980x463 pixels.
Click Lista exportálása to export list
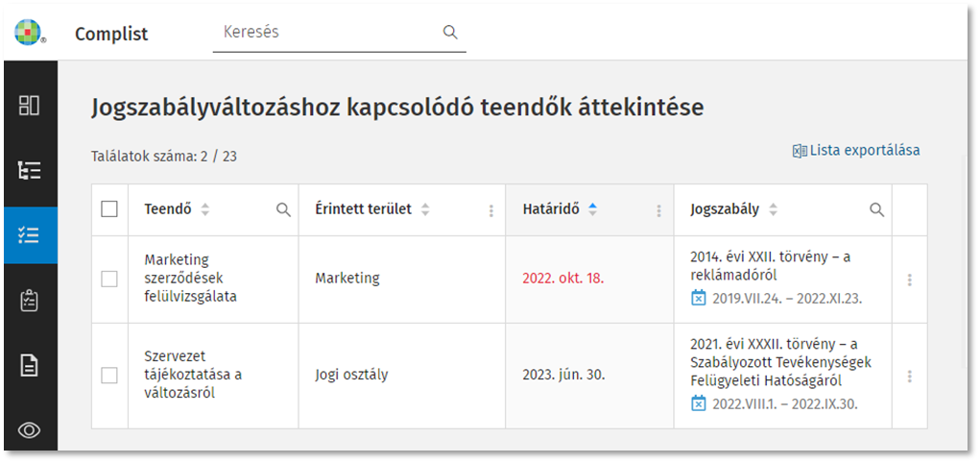[x=855, y=151]
